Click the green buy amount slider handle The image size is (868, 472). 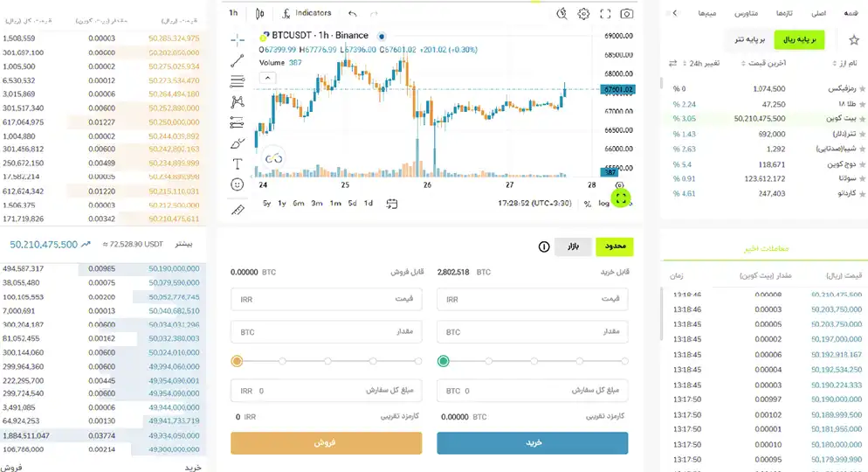[x=444, y=361]
